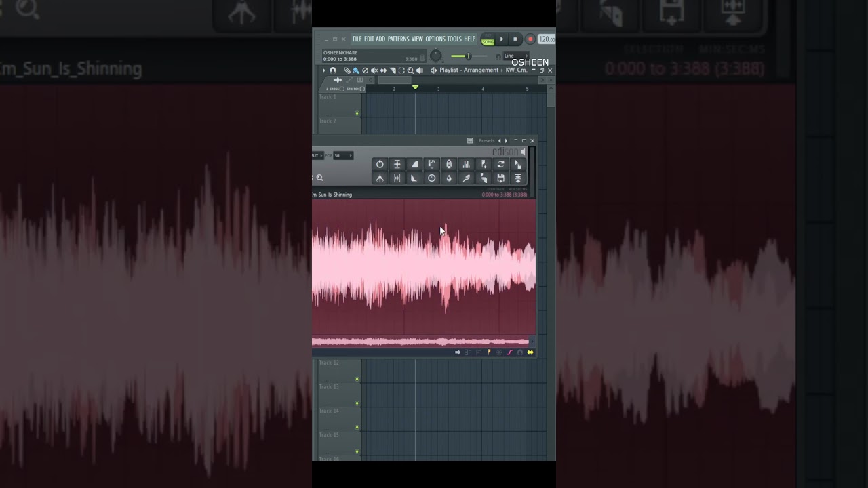Click the master volume slider handle
Screen dimensions: 868x488
click(x=468, y=56)
